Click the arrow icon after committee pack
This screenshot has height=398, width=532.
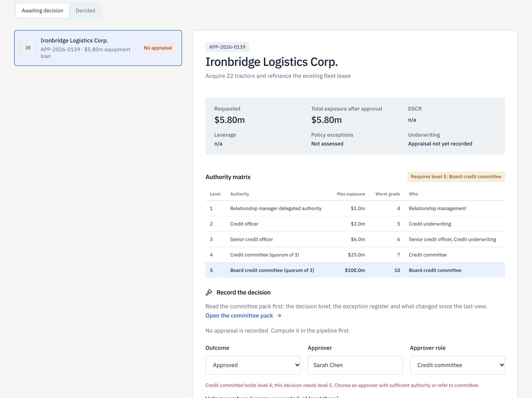coord(279,316)
